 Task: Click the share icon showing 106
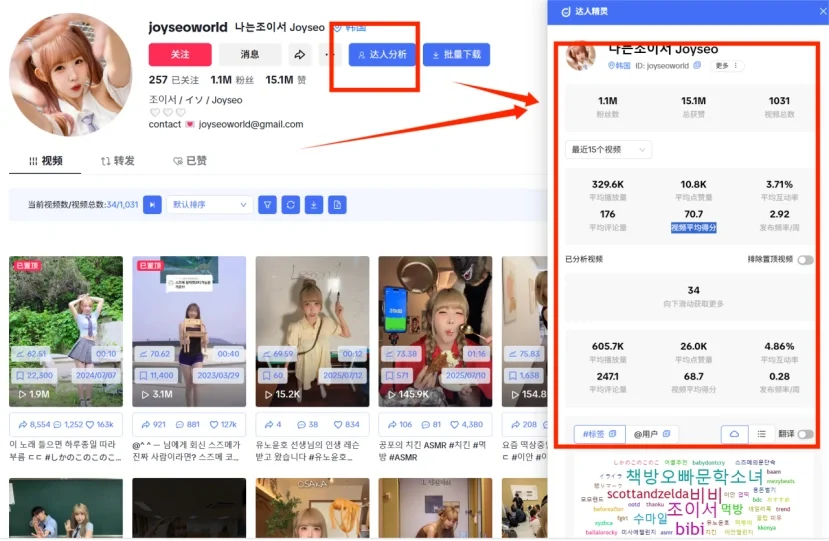coord(392,424)
